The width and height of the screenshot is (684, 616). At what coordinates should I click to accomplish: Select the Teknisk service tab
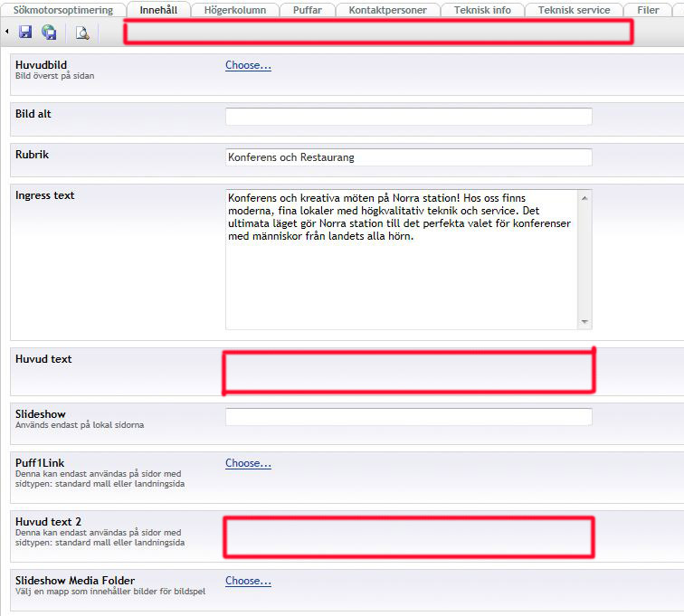pos(574,10)
